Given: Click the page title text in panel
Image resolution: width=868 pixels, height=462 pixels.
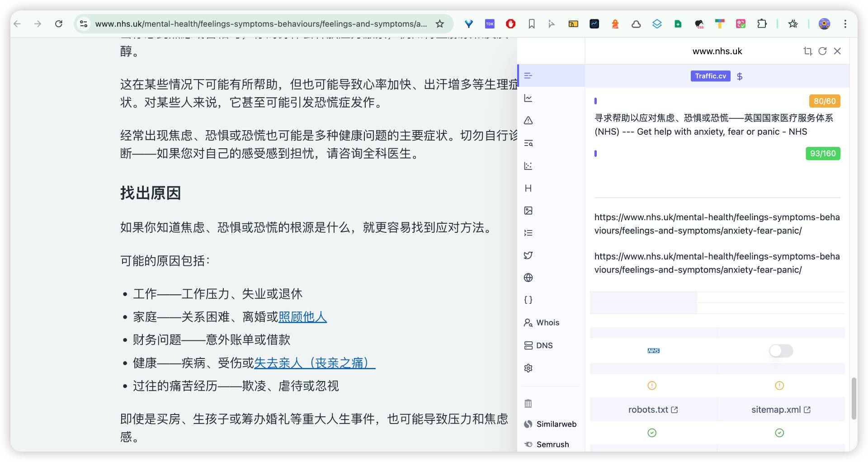Looking at the screenshot, I should 713,125.
